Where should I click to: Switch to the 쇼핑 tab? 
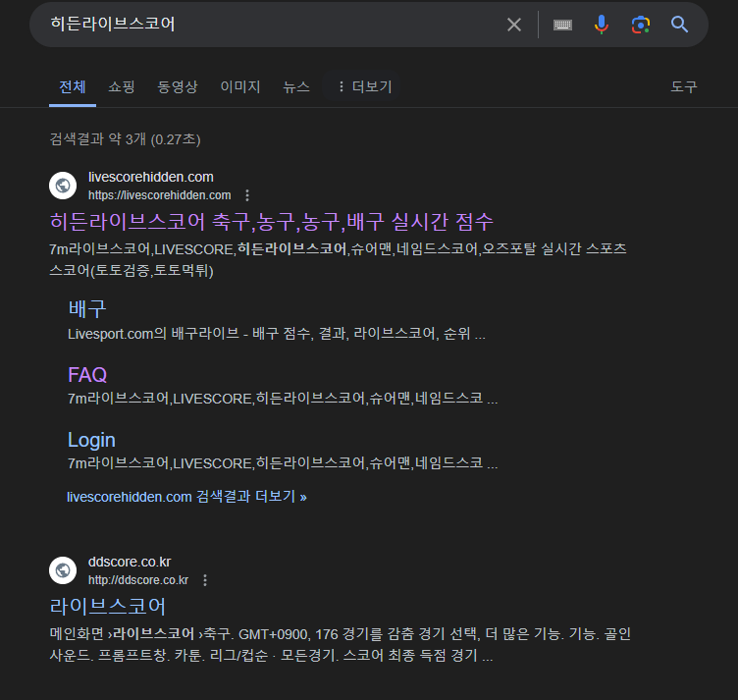coord(122,86)
